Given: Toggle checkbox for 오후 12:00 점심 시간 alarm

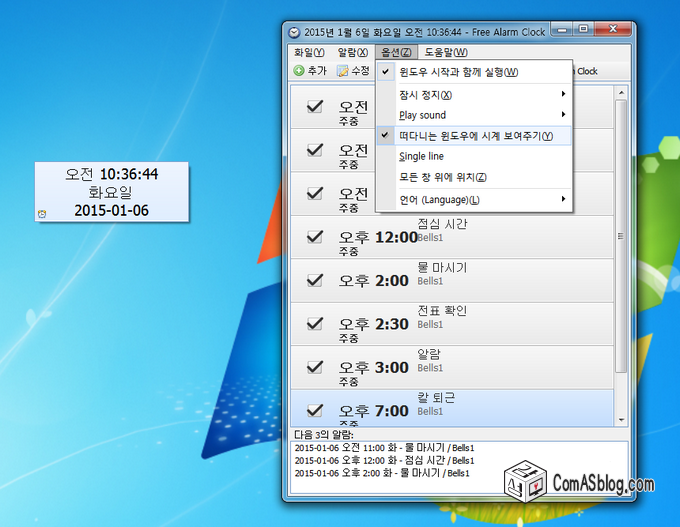Looking at the screenshot, I should click(x=315, y=236).
